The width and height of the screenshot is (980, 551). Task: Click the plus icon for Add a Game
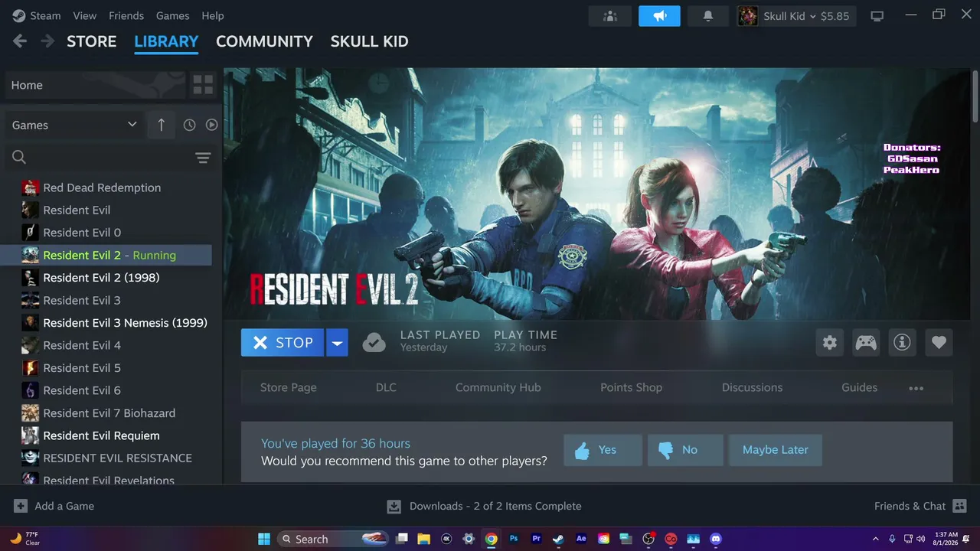21,506
